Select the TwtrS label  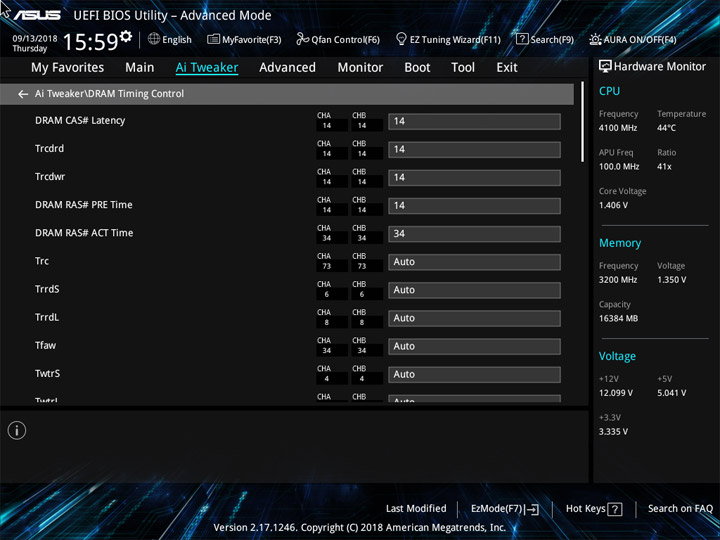pyautogui.click(x=47, y=373)
